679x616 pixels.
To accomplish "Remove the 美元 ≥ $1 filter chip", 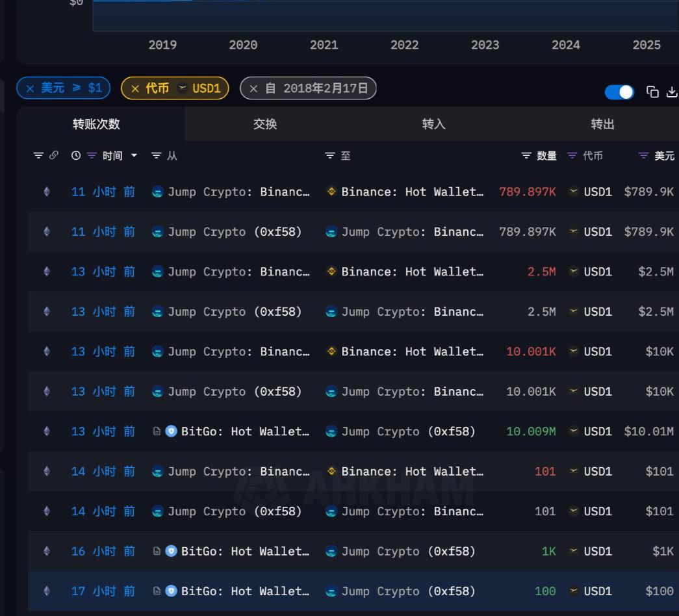I will tap(31, 89).
